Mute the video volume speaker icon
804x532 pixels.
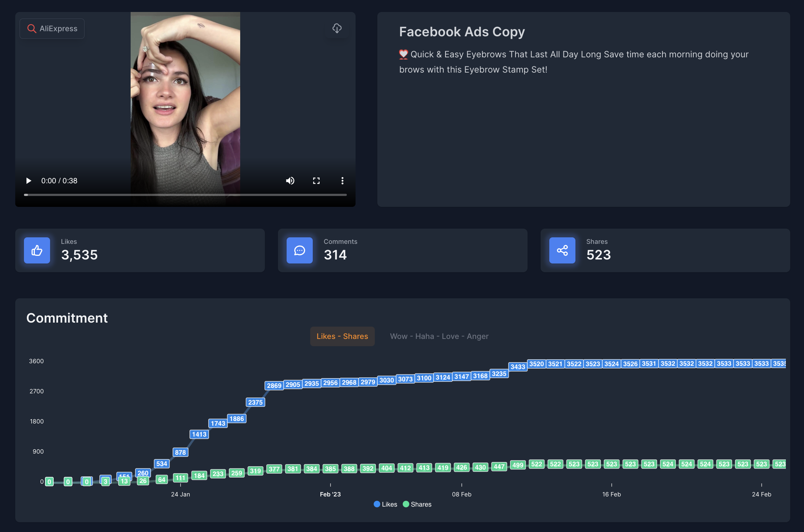290,181
